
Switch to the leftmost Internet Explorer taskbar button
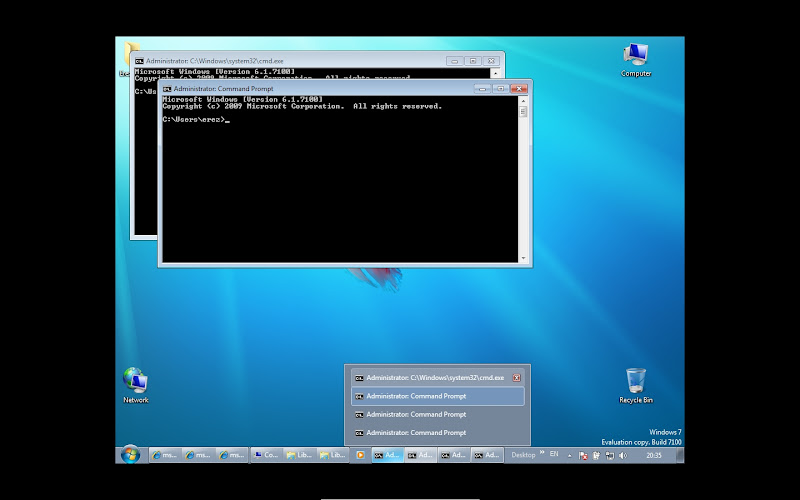click(x=164, y=455)
